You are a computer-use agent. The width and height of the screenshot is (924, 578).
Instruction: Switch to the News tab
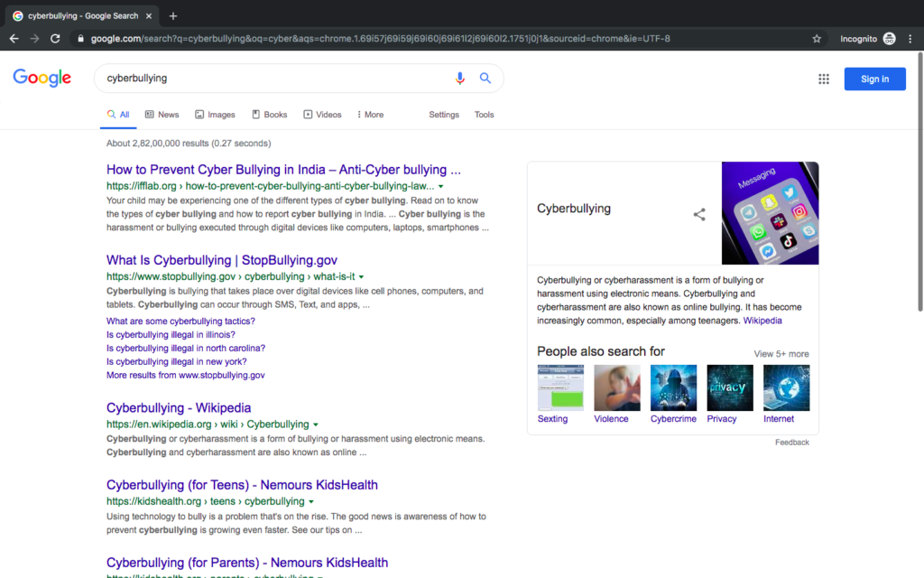click(x=162, y=115)
